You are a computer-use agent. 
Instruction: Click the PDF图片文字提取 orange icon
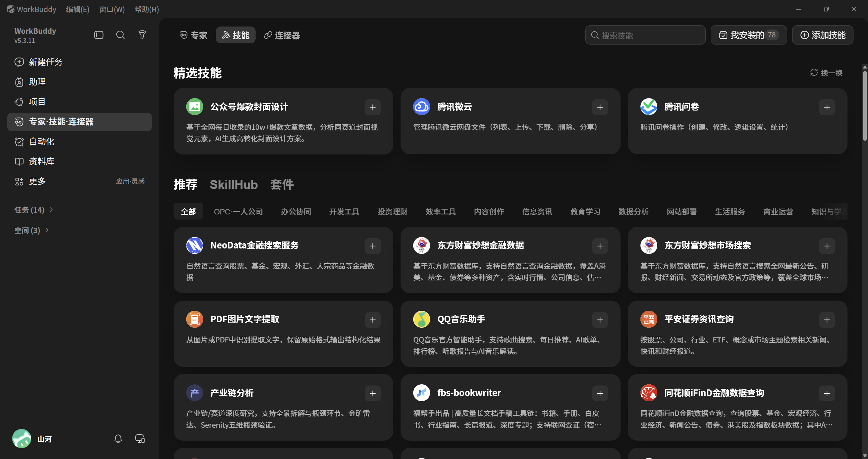click(x=195, y=319)
